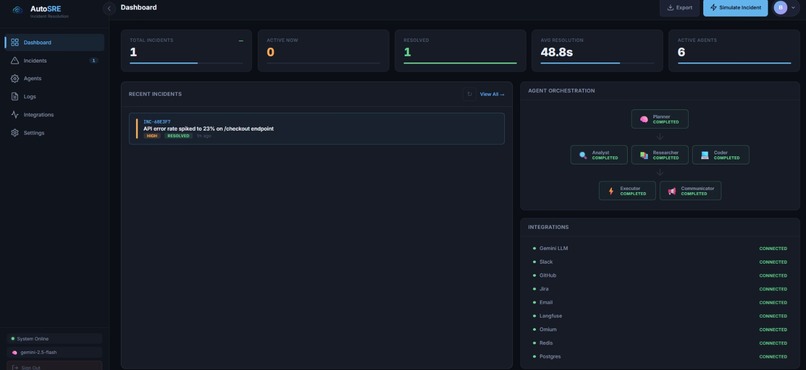
Task: Click the CONNECTED status next to GitHub
Action: click(773, 275)
